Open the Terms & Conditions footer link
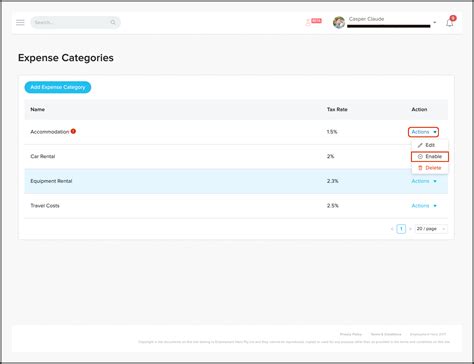The height and width of the screenshot is (364, 474). click(386, 334)
